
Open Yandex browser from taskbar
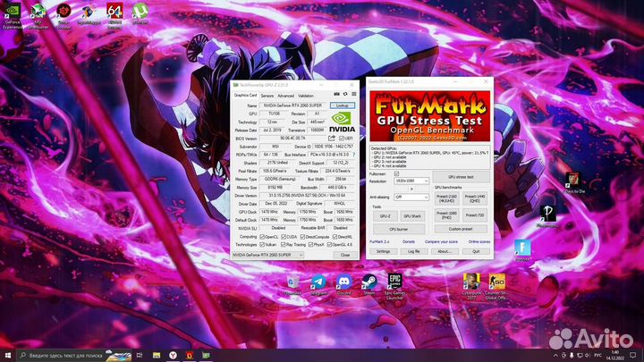[x=173, y=355]
